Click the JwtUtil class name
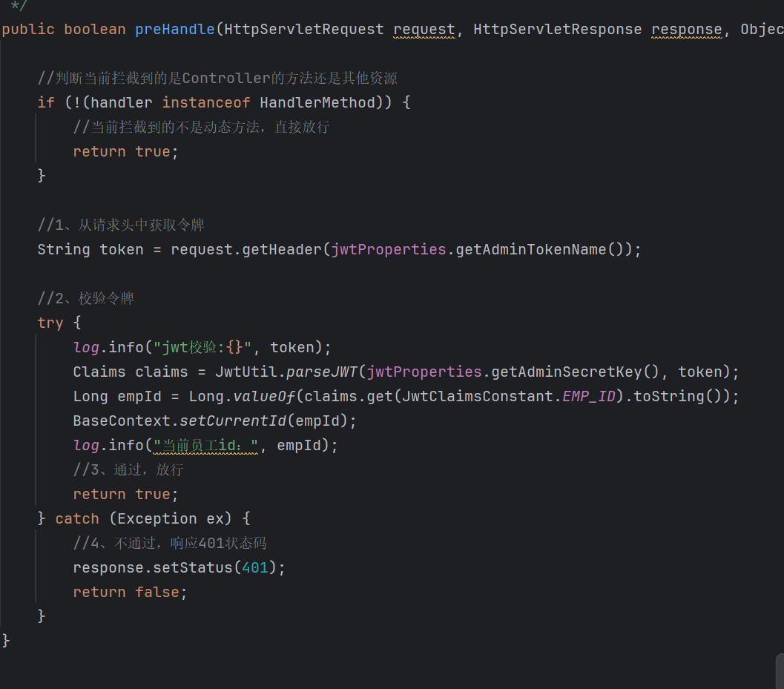This screenshot has width=784, height=689. click(246, 372)
